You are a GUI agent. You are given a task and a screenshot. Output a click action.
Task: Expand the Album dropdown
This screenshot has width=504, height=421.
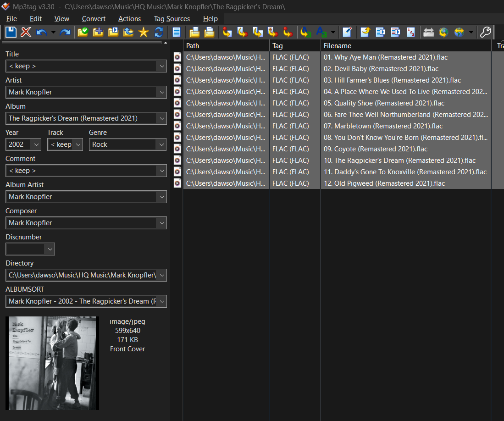point(162,119)
